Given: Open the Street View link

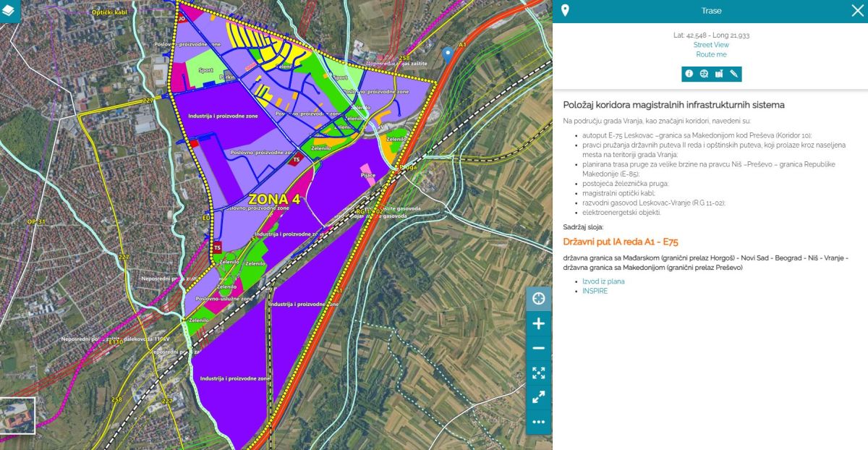Looking at the screenshot, I should (711, 45).
